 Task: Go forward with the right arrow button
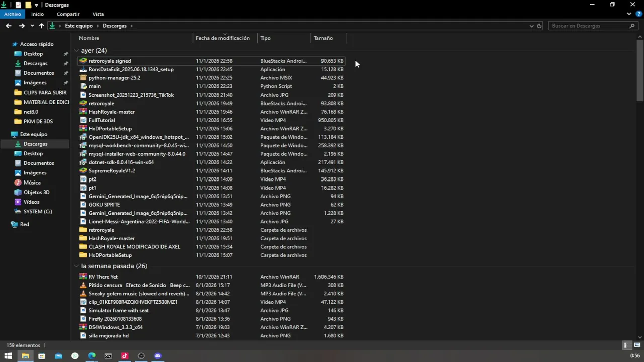tap(22, 26)
